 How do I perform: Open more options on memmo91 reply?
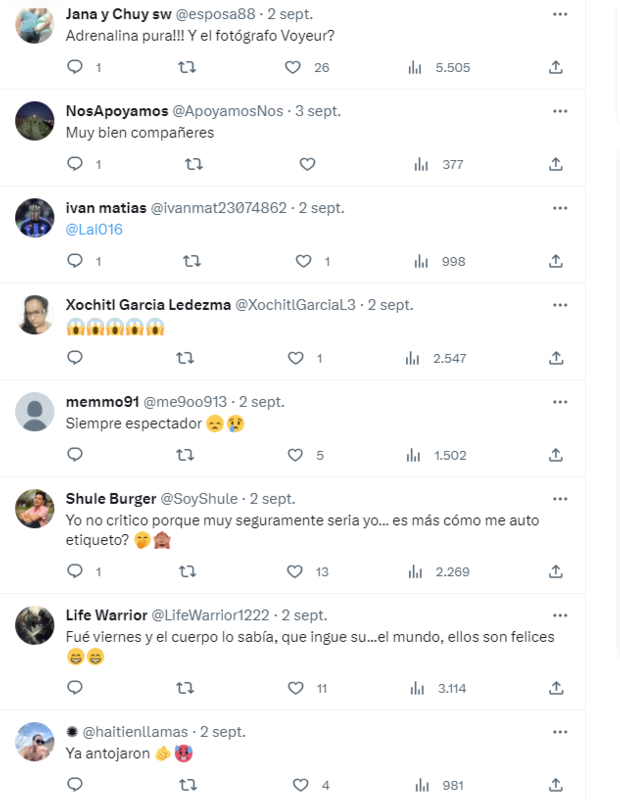coord(559,401)
